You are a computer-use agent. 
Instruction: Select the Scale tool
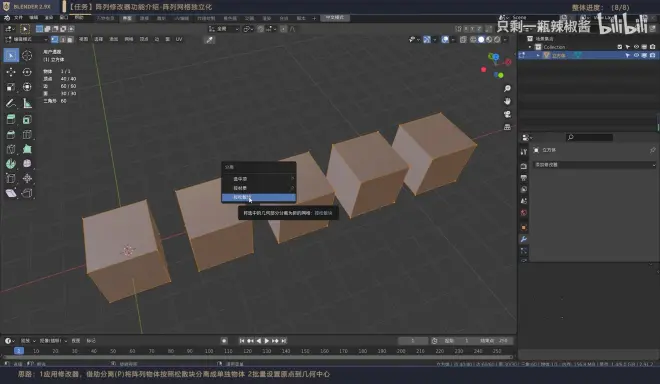(x=11, y=87)
